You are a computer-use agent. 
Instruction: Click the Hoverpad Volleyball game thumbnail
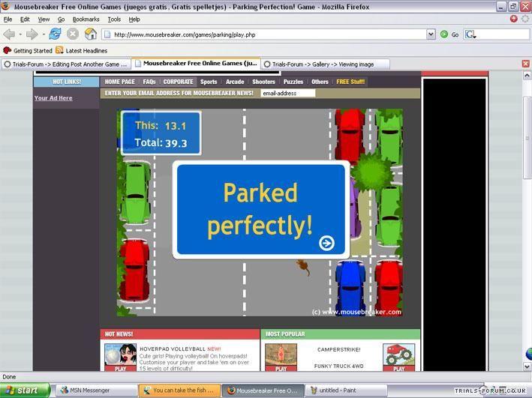tap(121, 357)
